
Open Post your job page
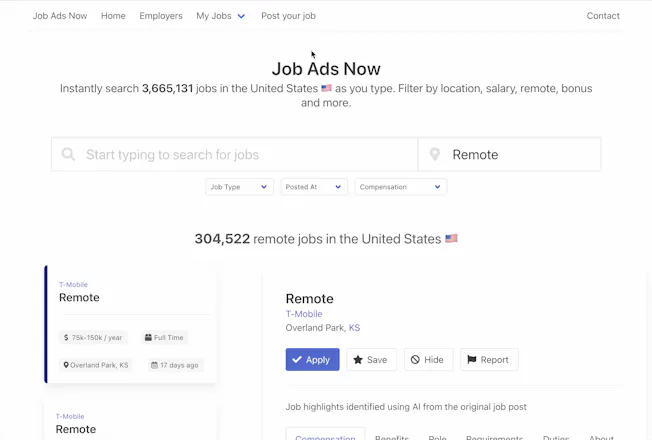pyautogui.click(x=288, y=16)
